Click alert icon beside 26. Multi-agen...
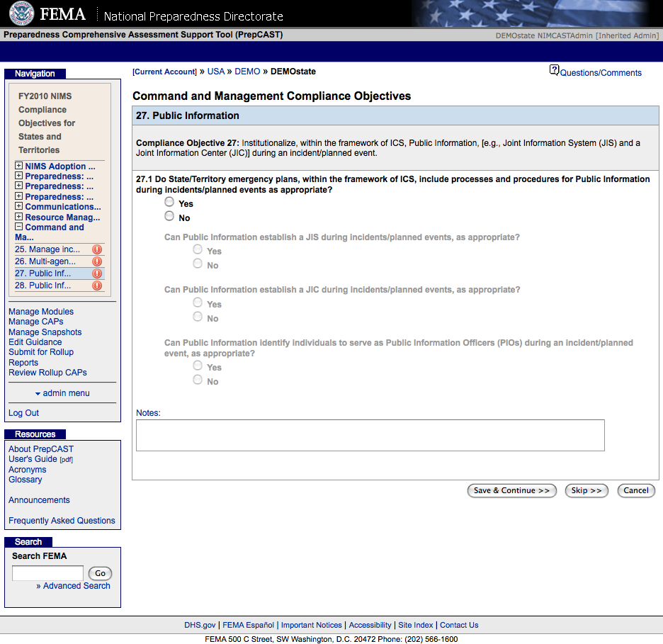The image size is (663, 644). tap(97, 261)
